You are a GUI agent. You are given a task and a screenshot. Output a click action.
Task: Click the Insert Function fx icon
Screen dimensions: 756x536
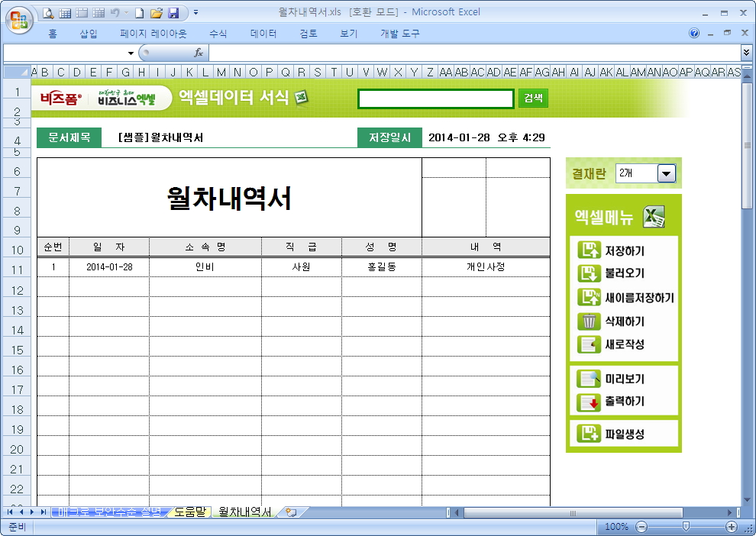point(198,53)
